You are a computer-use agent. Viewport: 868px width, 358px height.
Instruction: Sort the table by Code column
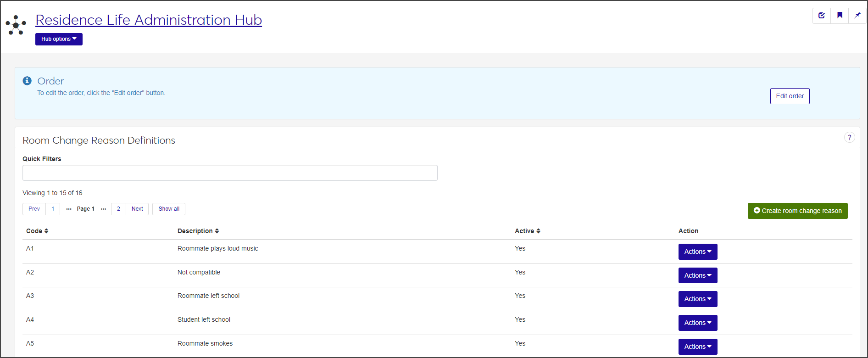(x=37, y=231)
